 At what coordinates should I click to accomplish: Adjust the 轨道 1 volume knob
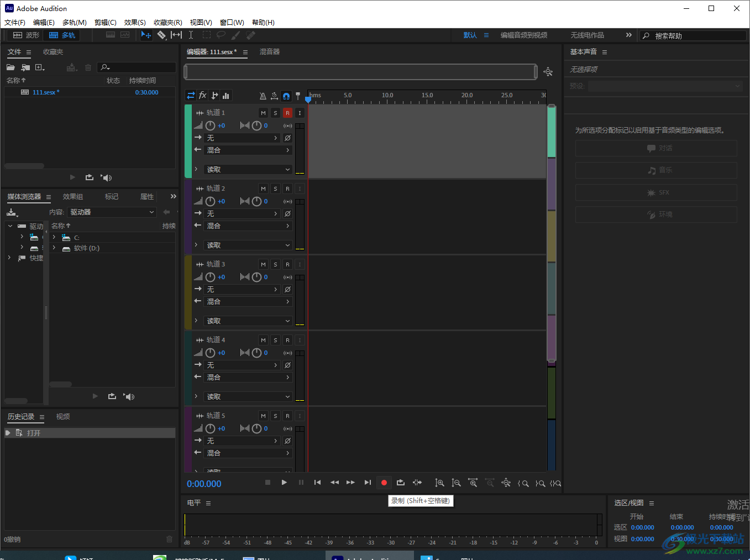(211, 125)
